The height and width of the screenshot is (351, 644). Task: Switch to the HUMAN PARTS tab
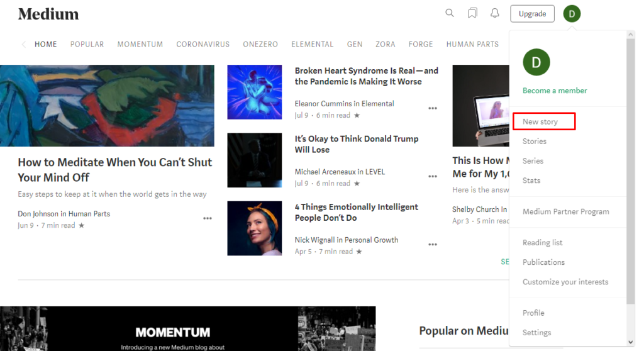(472, 45)
